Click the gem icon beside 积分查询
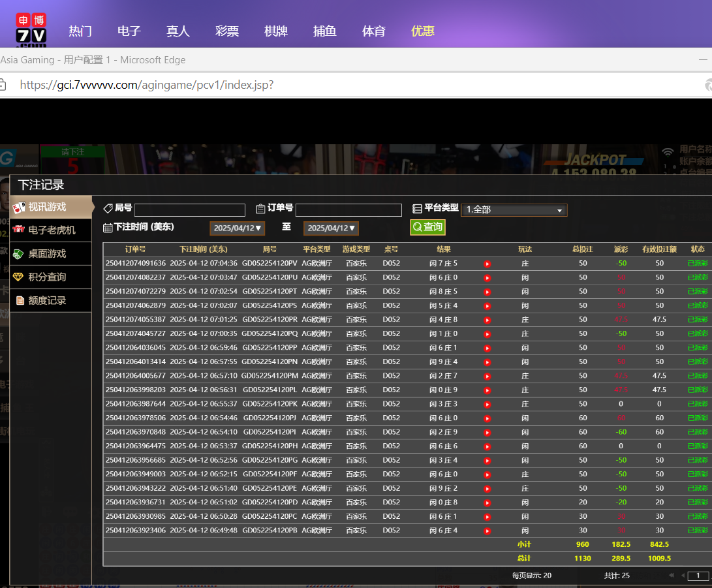This screenshot has height=588, width=712. (x=18, y=277)
